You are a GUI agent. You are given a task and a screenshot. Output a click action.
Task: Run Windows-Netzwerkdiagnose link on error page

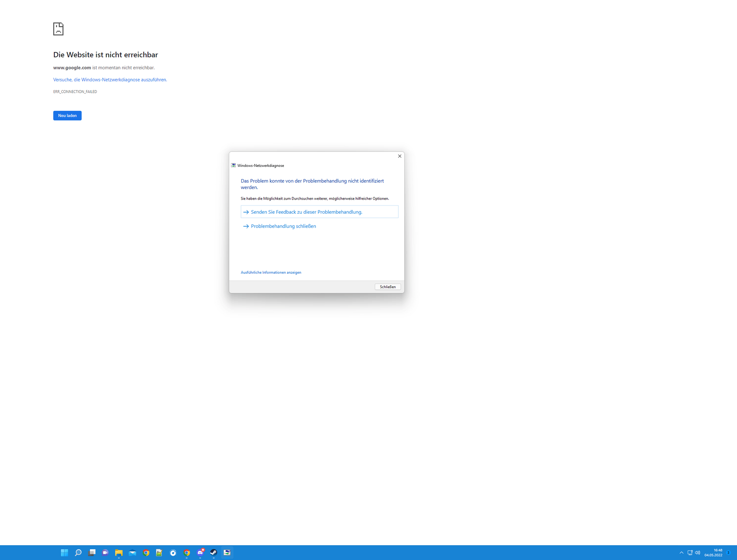pos(110,80)
